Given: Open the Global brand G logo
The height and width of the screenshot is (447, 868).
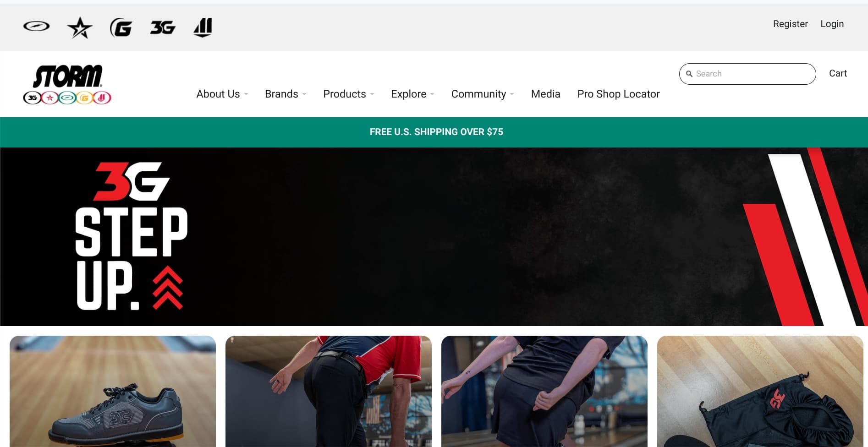Looking at the screenshot, I should point(121,27).
